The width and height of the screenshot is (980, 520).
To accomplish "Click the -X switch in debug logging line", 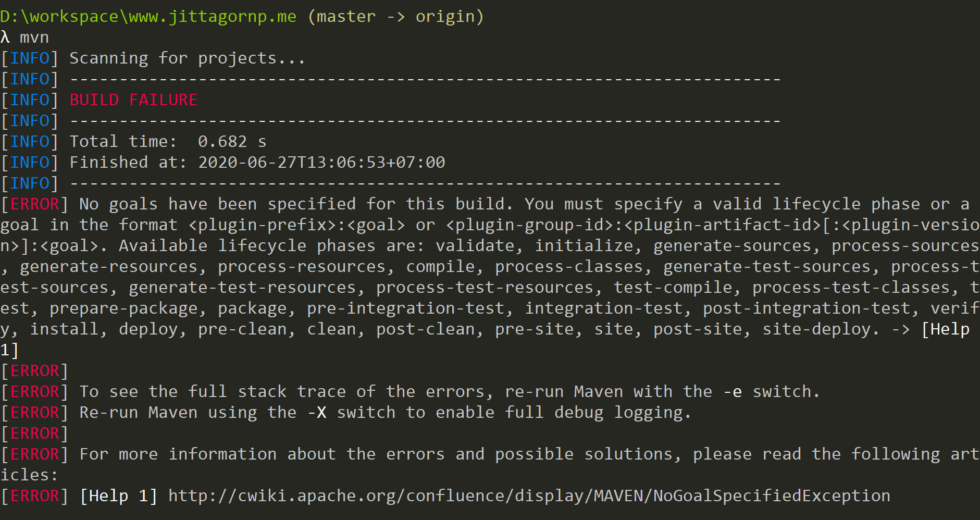I will tap(317, 413).
